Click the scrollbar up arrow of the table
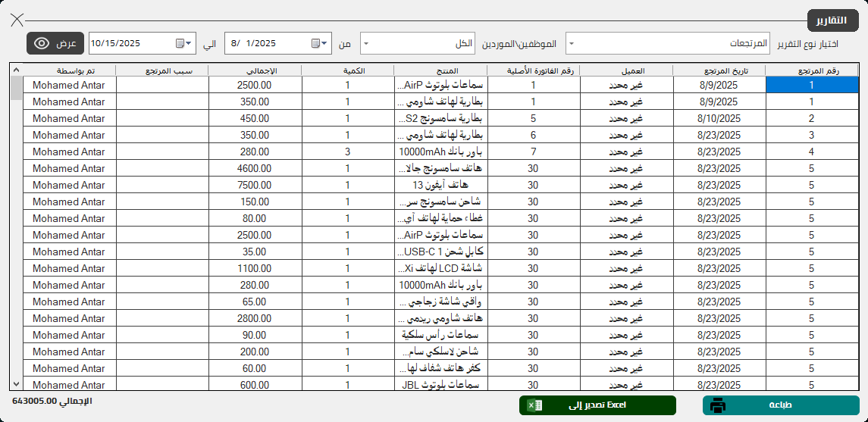 point(16,70)
